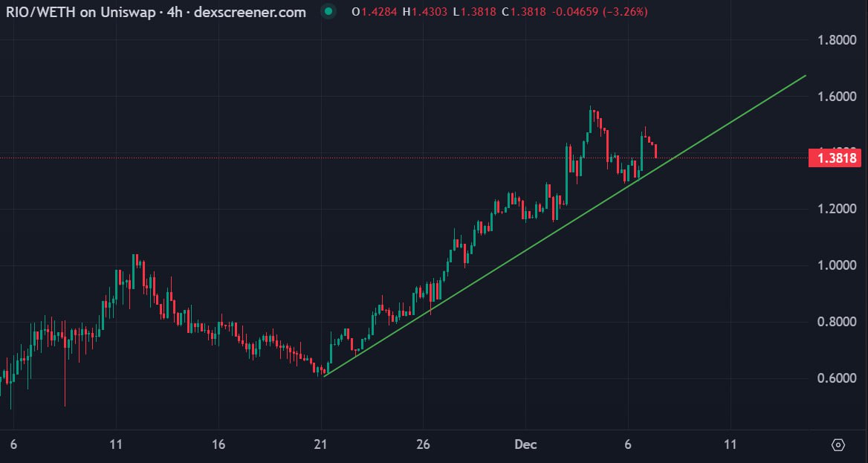This screenshot has width=868, height=463.
Task: Click the 1.0000 price axis label
Action: pos(837,266)
